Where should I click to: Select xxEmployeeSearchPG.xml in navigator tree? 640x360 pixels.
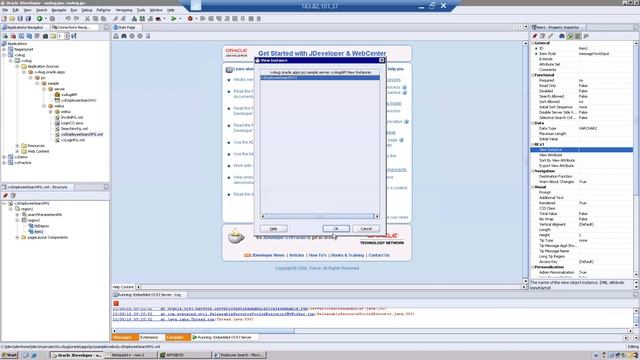pyautogui.click(x=82, y=134)
